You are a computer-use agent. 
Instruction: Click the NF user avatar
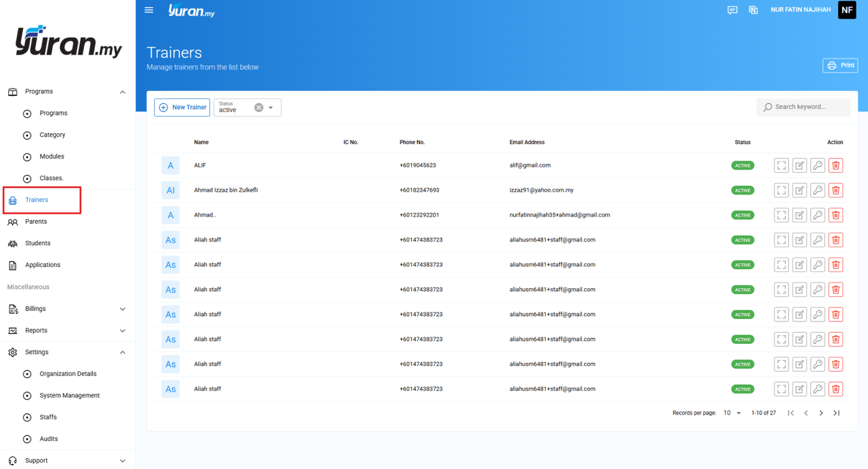tap(847, 10)
